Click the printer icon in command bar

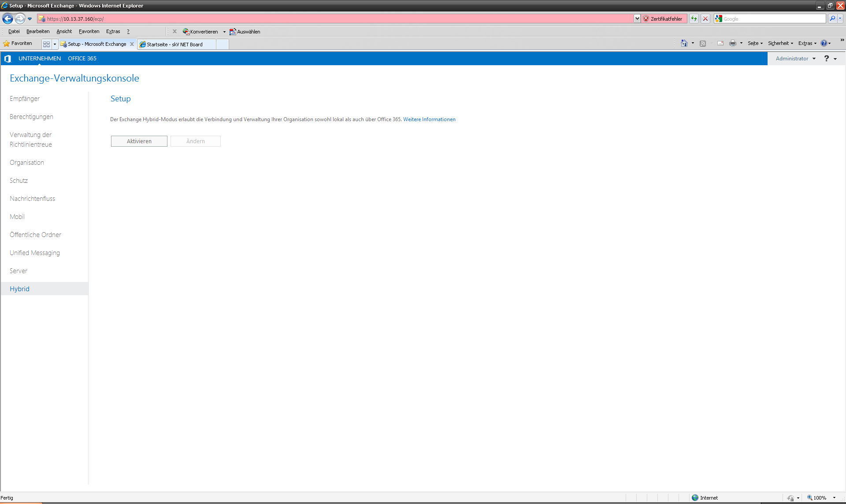point(732,43)
